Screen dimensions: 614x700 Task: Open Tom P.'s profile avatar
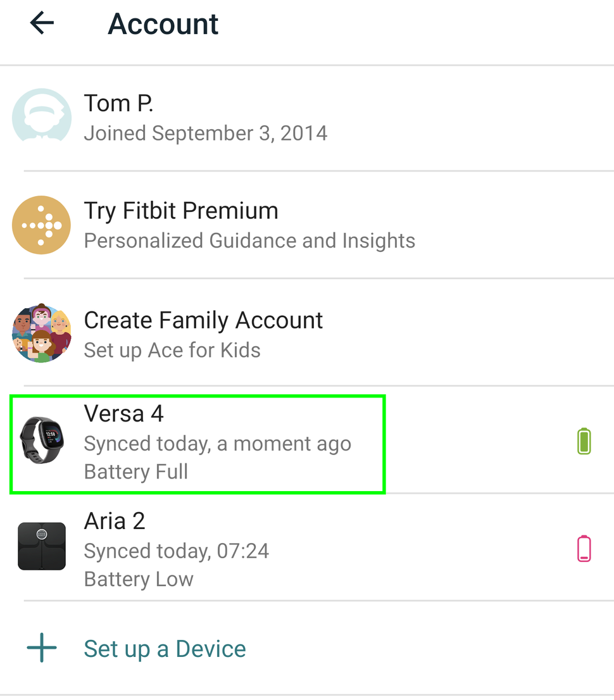coord(41,116)
